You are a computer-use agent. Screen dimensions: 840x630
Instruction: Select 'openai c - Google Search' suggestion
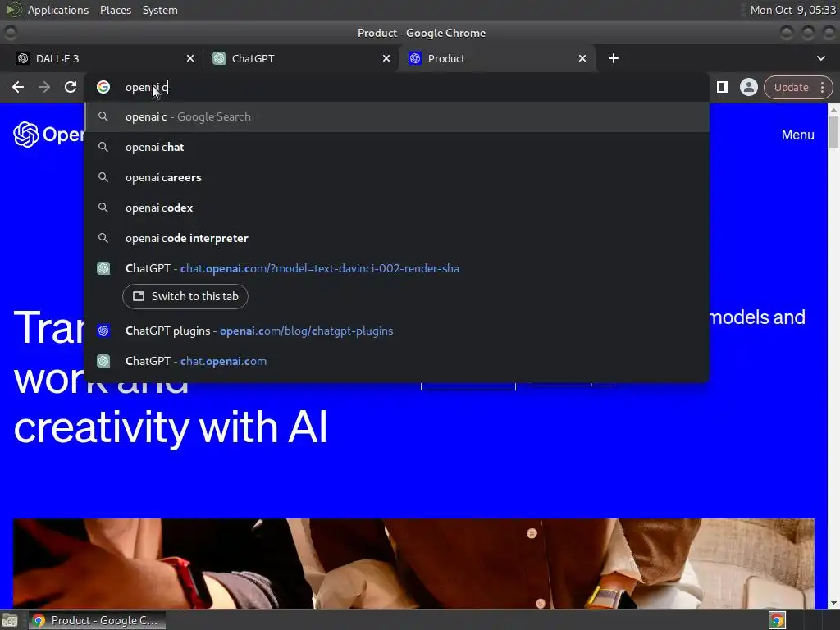tap(397, 116)
